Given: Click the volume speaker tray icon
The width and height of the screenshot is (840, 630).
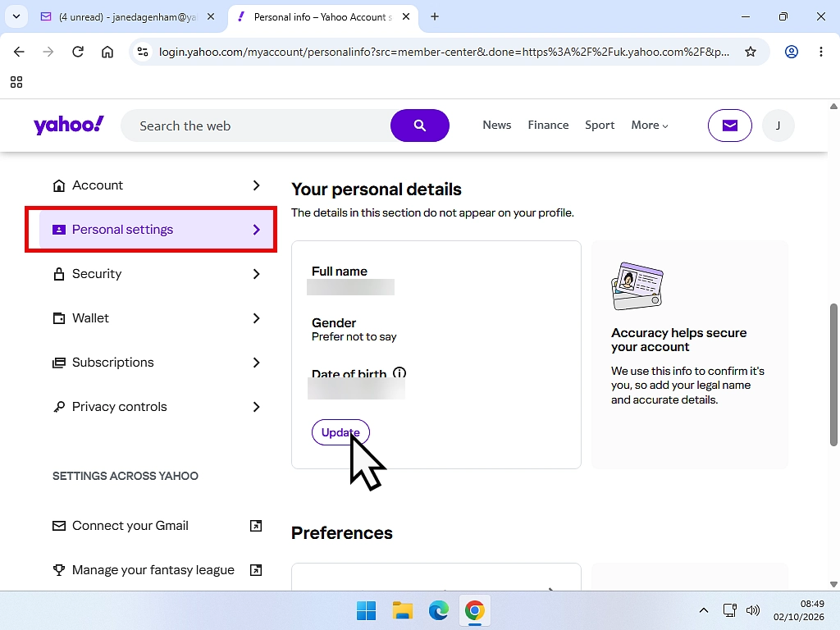Looking at the screenshot, I should pyautogui.click(x=753, y=610).
